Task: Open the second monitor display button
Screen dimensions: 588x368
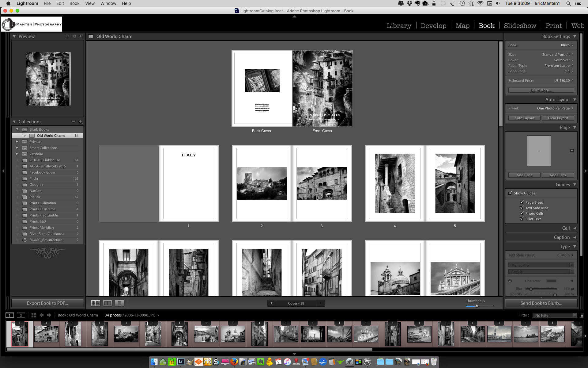Action: tap(21, 315)
